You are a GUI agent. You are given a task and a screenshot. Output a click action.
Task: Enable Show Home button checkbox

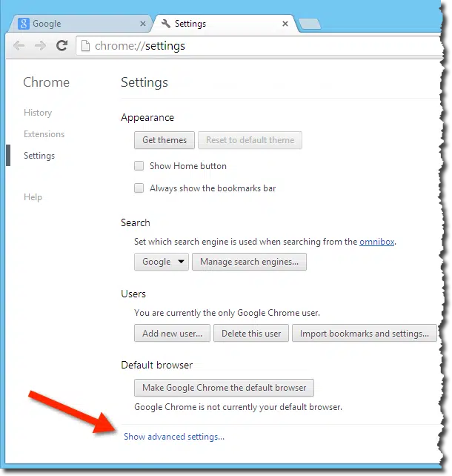(x=139, y=166)
